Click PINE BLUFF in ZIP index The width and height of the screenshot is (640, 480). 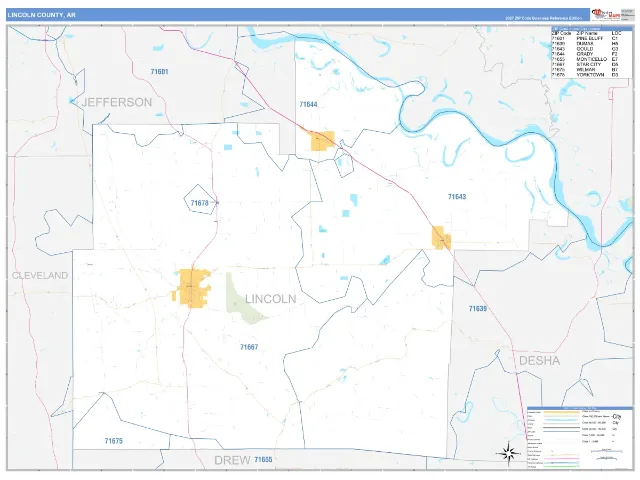(589, 38)
